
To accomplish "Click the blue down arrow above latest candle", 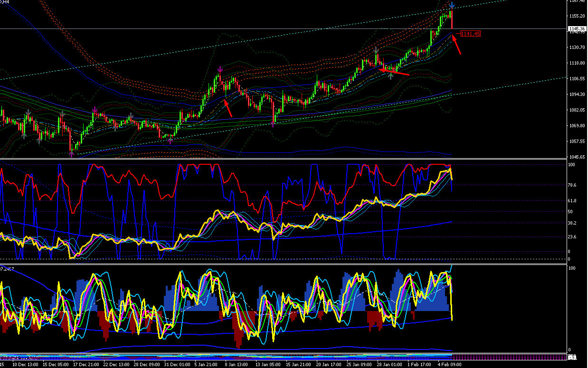I will 452,6.
